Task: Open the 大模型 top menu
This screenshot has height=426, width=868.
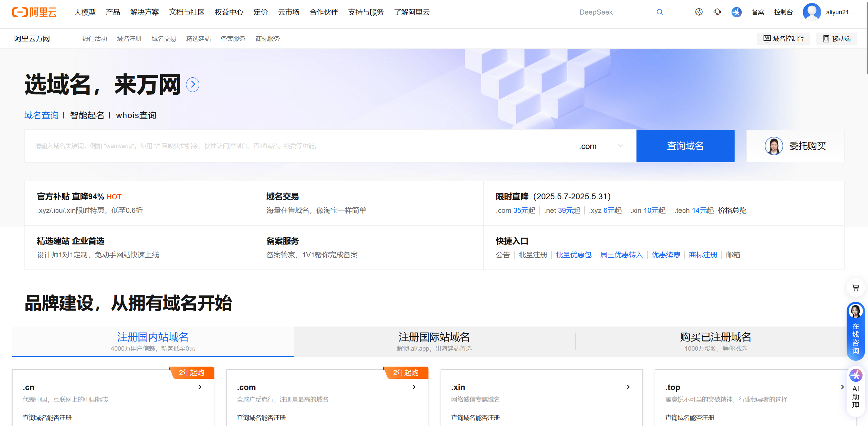Action: pos(85,12)
